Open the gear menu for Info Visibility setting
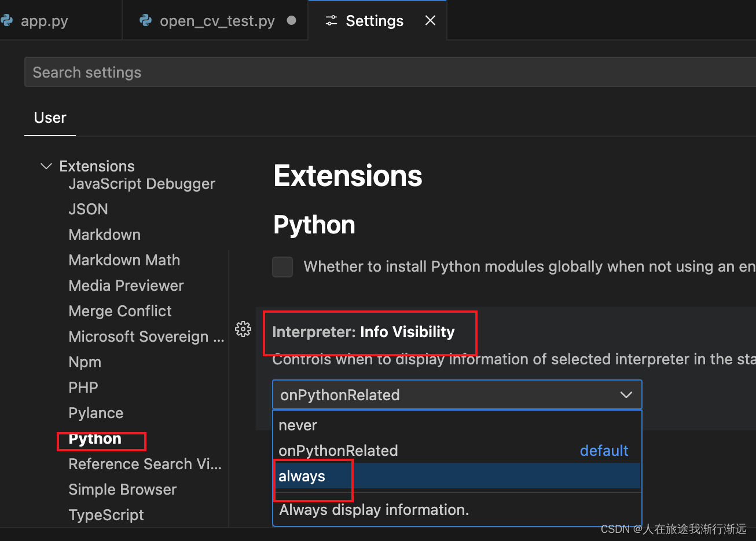Image resolution: width=756 pixels, height=541 pixels. coord(243,329)
